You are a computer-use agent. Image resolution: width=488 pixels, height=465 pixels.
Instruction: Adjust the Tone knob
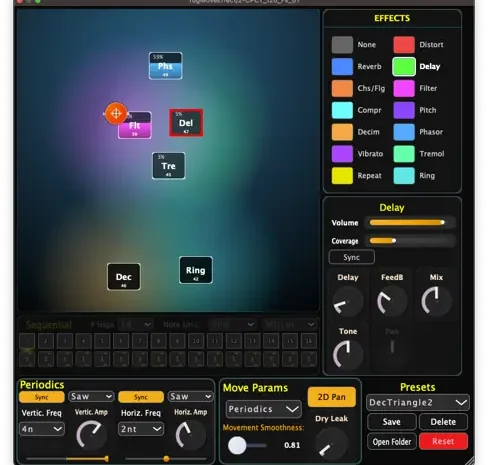(x=348, y=355)
